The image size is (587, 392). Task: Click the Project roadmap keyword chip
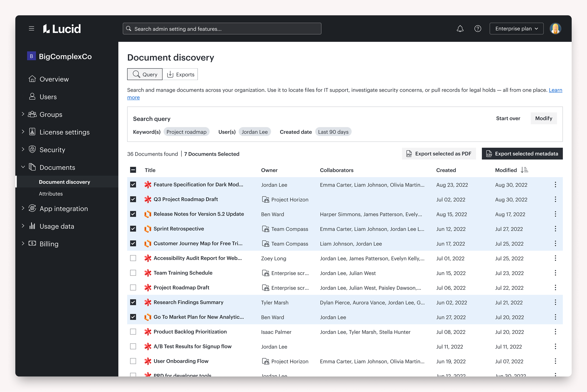186,132
